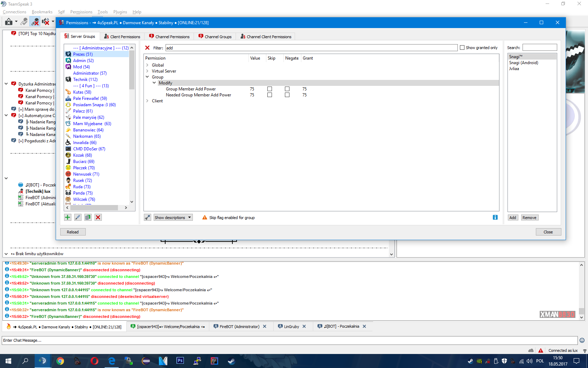The width and height of the screenshot is (588, 368).
Task: Collapse the Modify permission subgroup
Action: 154,83
